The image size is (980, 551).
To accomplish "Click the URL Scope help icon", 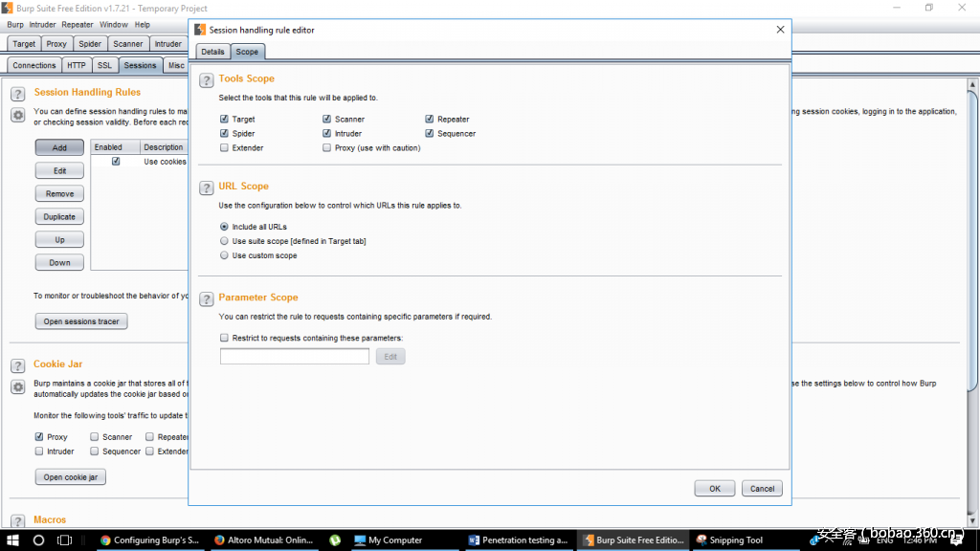I will coord(206,188).
